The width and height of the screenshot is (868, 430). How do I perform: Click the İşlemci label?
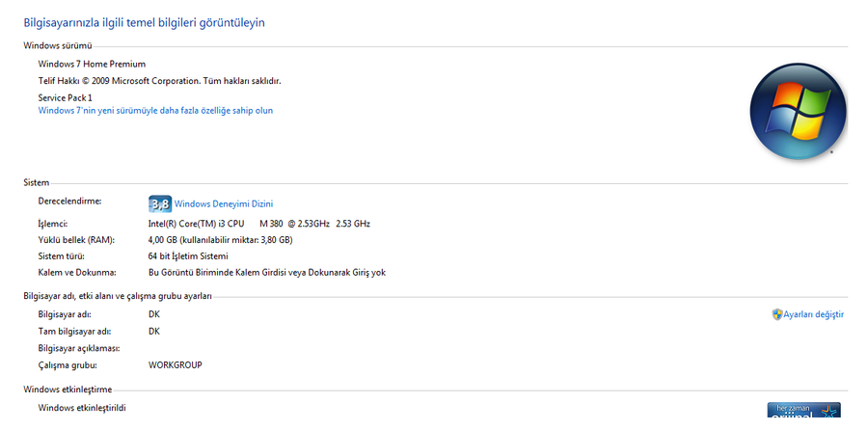click(53, 224)
